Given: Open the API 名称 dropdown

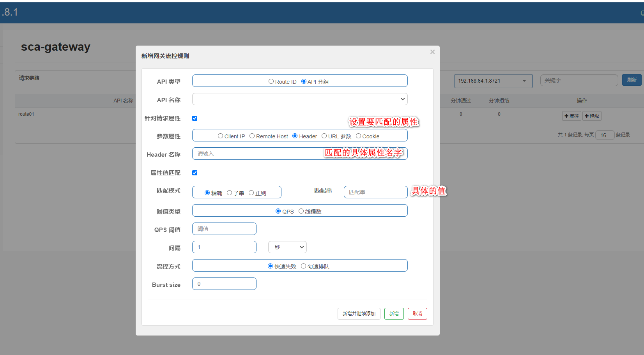Looking at the screenshot, I should click(300, 99).
